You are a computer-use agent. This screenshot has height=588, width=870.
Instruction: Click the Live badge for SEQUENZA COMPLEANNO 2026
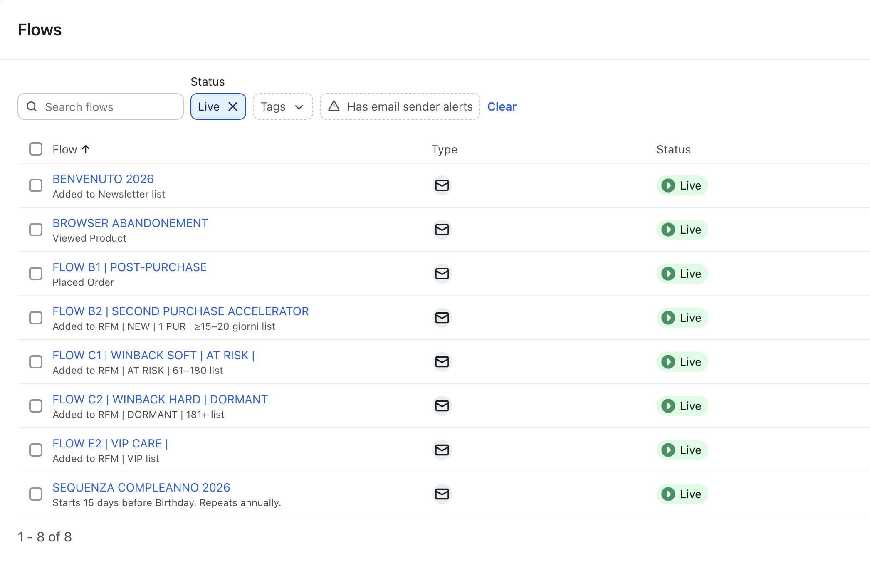(682, 494)
